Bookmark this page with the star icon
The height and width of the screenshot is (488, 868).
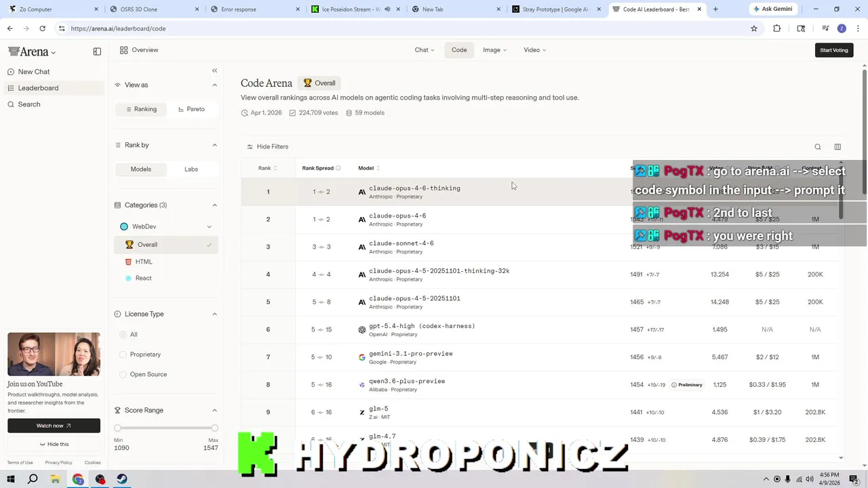point(753,28)
